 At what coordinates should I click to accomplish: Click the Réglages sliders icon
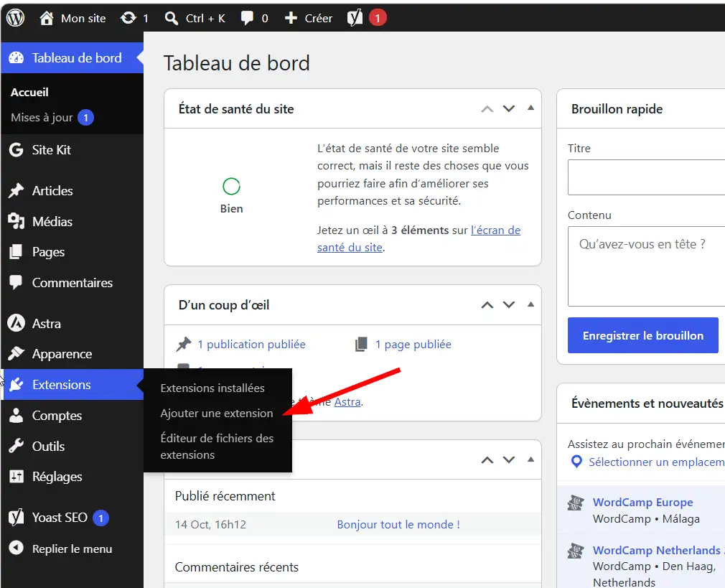[x=17, y=477]
